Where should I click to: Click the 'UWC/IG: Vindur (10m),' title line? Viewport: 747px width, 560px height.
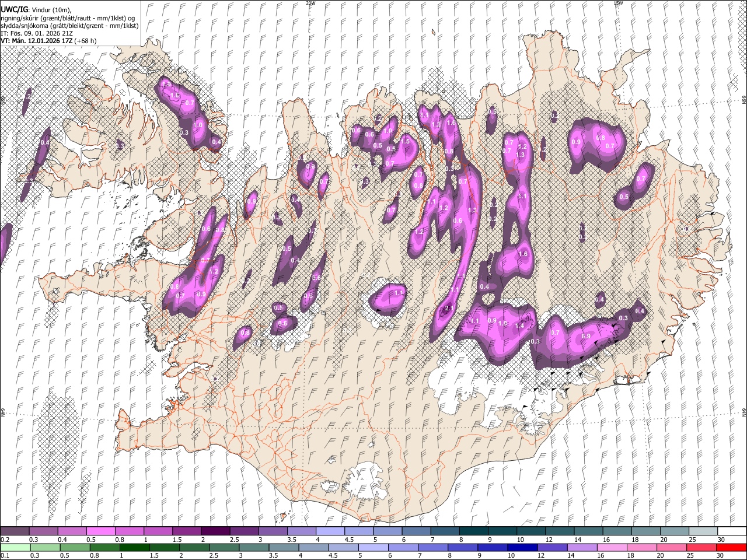pyautogui.click(x=36, y=9)
